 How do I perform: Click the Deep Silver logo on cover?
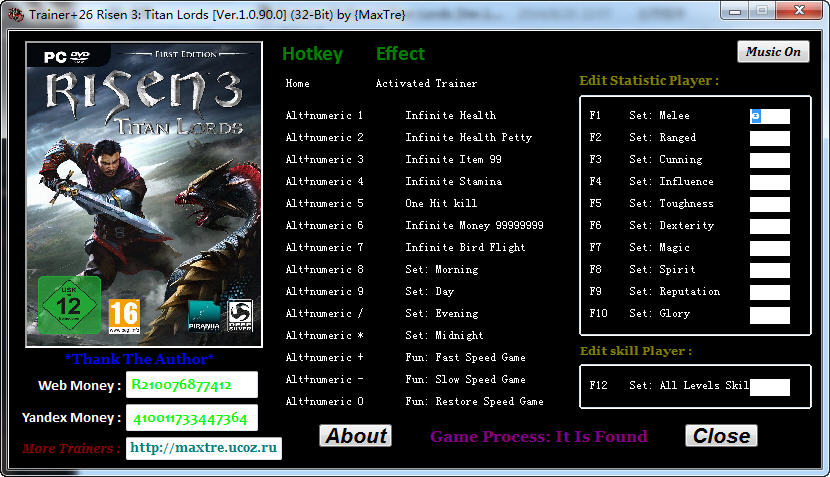(x=240, y=316)
